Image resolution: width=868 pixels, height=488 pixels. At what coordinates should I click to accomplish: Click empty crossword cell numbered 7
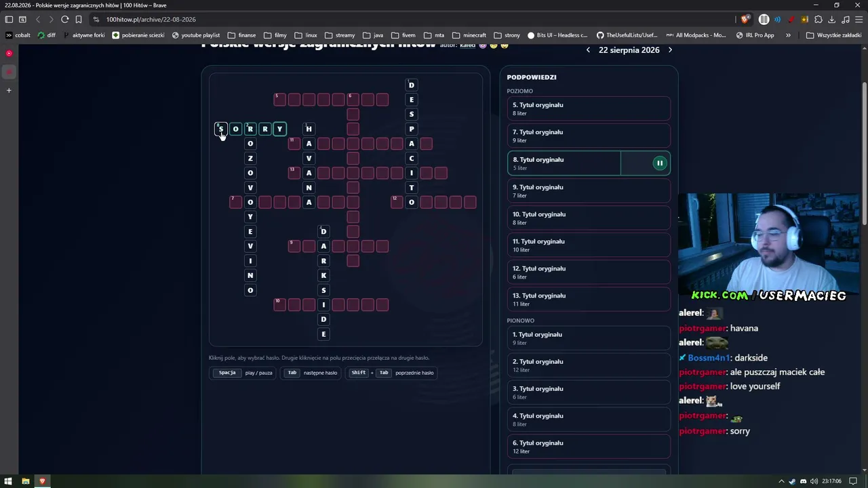tap(235, 202)
